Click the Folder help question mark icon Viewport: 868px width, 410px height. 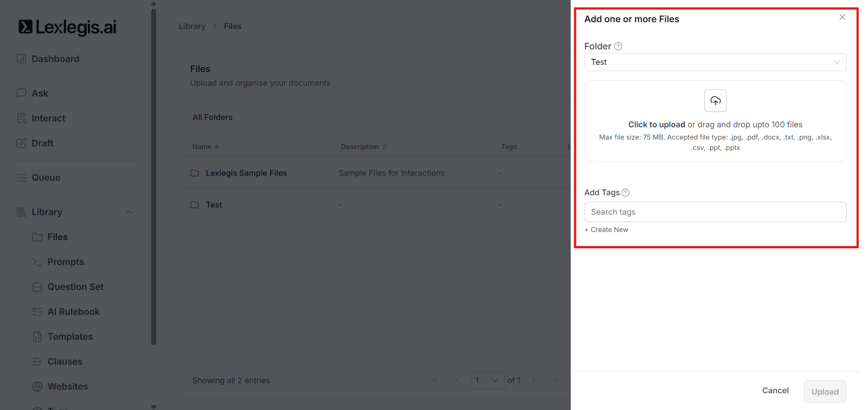(618, 46)
